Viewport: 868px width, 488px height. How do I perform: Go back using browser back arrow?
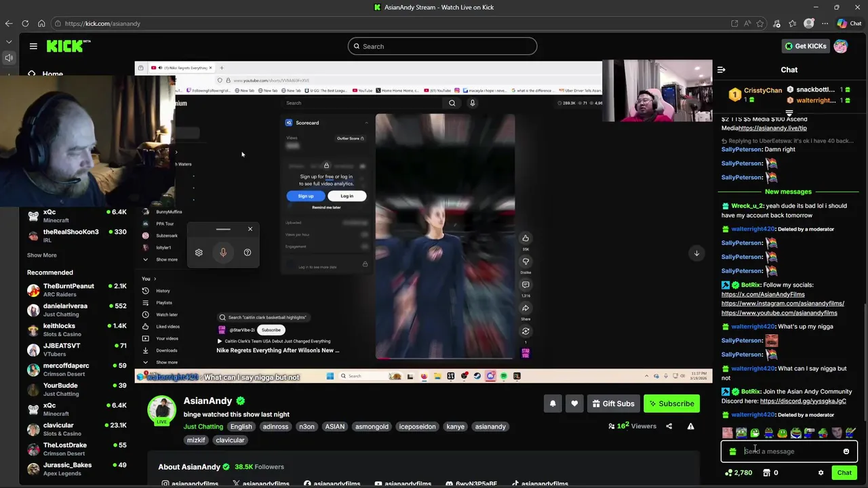pyautogui.click(x=9, y=23)
